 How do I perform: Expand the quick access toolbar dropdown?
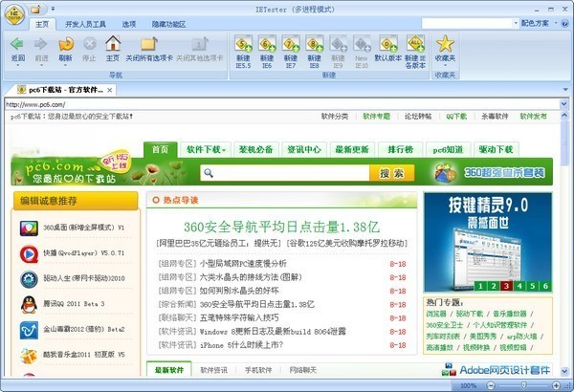click(x=53, y=9)
